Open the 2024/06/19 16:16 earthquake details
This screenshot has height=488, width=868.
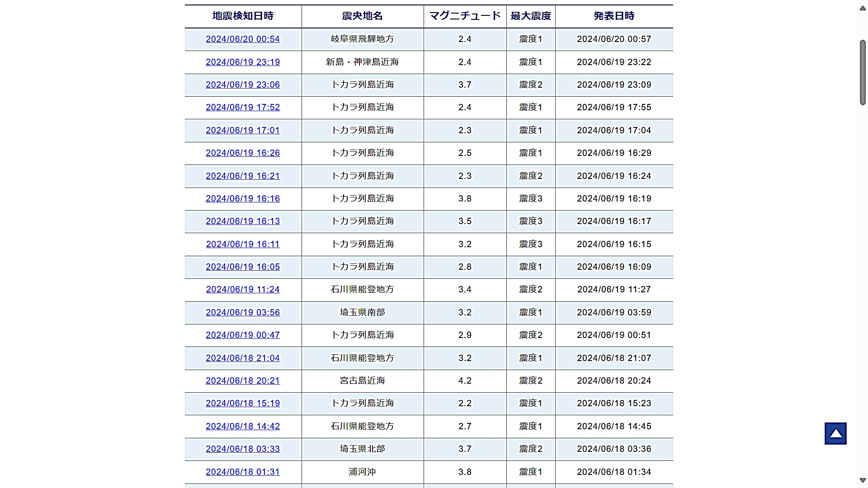243,199
